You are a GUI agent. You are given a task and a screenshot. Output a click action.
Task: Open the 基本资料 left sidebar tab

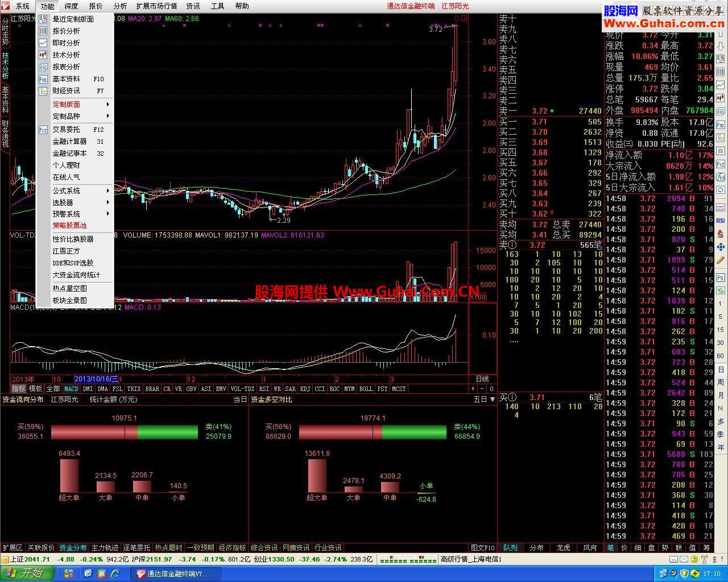[x=5, y=100]
